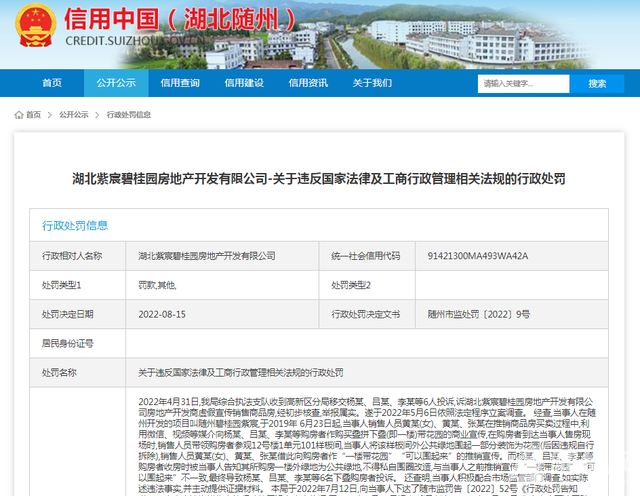Viewport: 640px width, 496px height.
Task: Click the page headline about 湖北紫宸碧桂园
Action: pos(319,178)
